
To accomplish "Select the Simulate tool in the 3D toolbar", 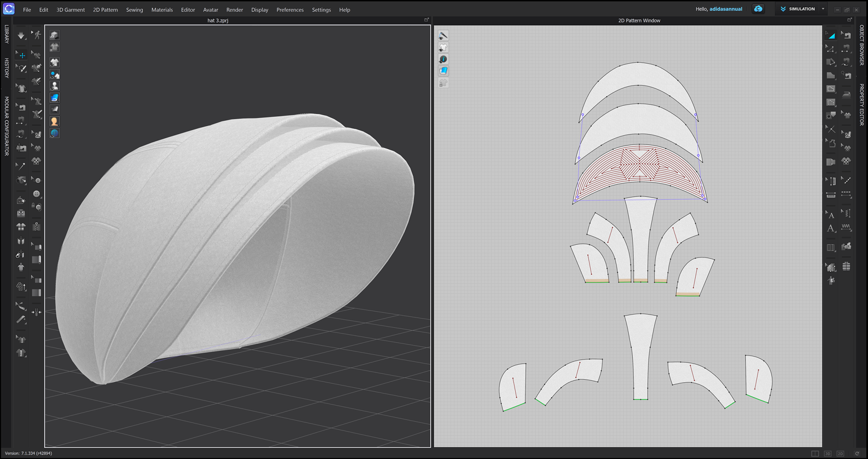I will pyautogui.click(x=21, y=35).
